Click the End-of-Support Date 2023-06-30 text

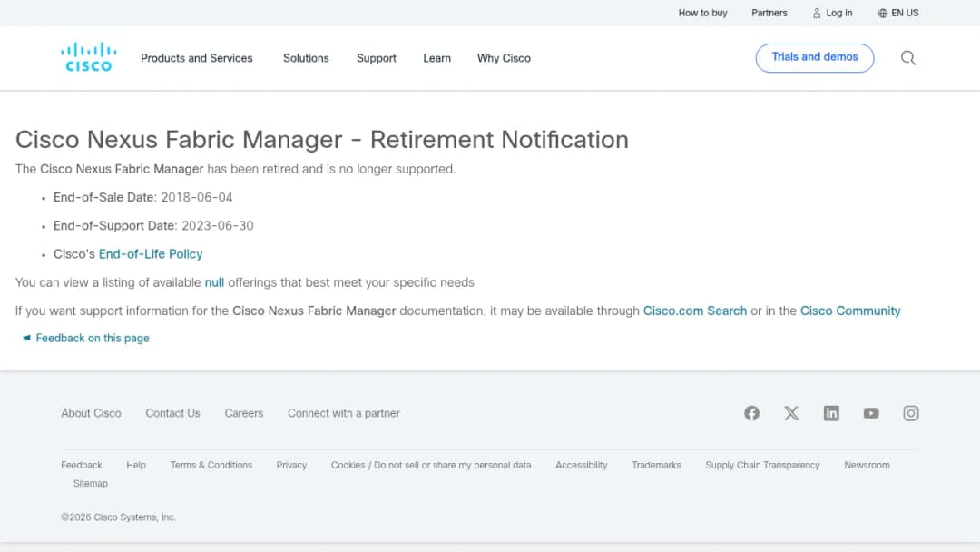[153, 226]
